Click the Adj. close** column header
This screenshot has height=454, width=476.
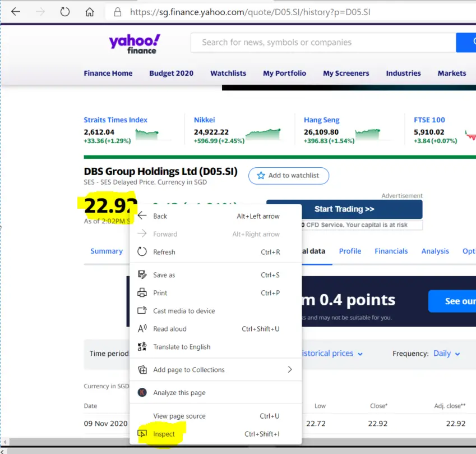point(450,406)
